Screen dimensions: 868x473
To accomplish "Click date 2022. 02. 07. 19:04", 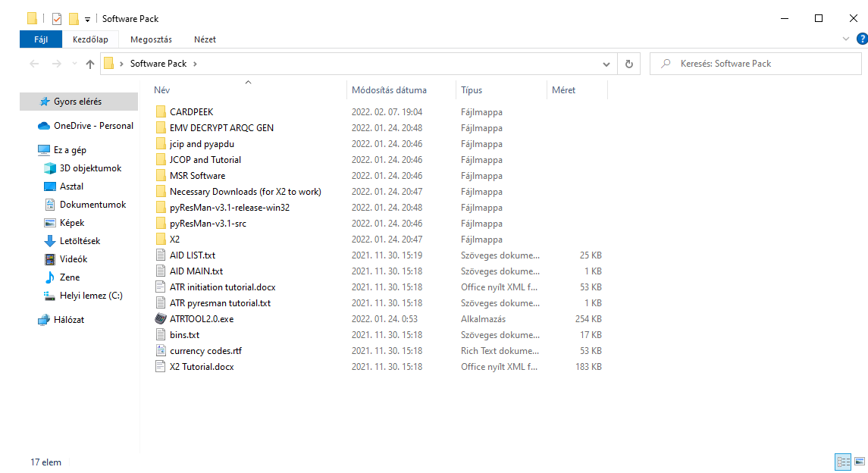I will click(x=387, y=111).
